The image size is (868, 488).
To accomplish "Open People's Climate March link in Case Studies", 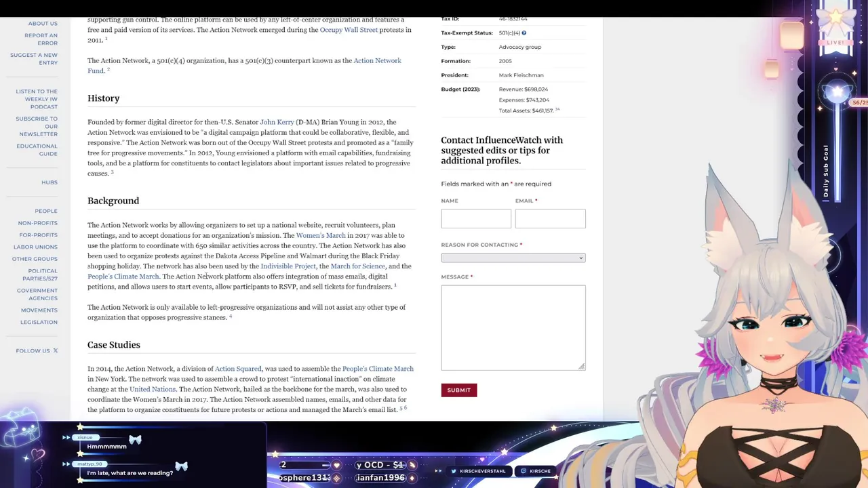I will 378,369.
